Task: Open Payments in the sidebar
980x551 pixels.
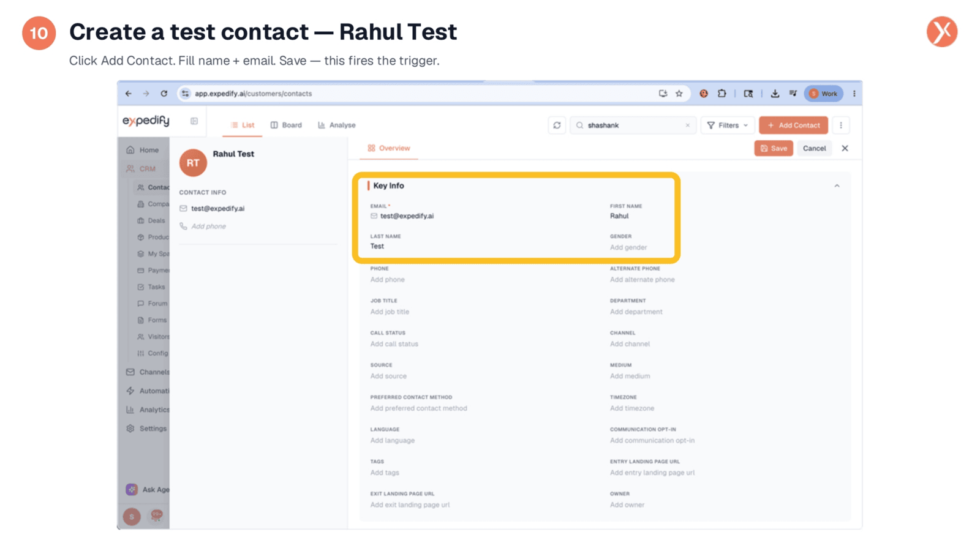Action: (153, 270)
